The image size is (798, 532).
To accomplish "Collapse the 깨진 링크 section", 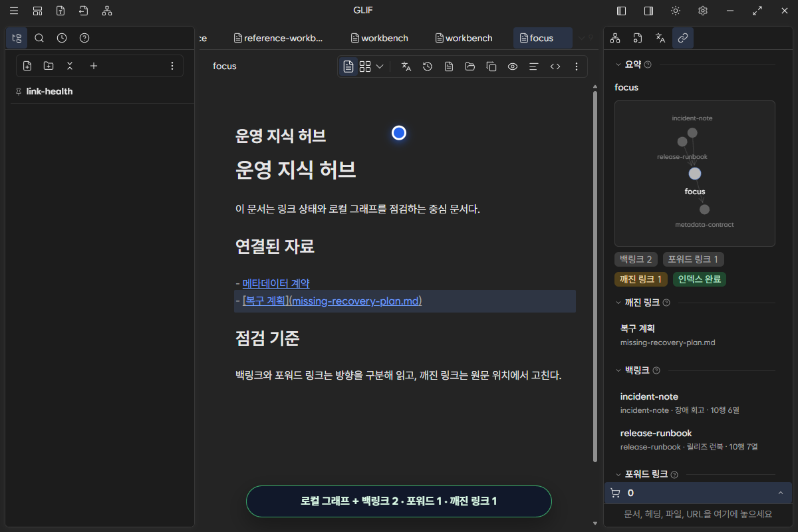I will [618, 303].
